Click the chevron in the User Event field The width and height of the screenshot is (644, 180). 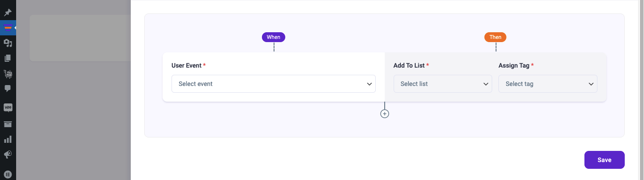(x=369, y=84)
